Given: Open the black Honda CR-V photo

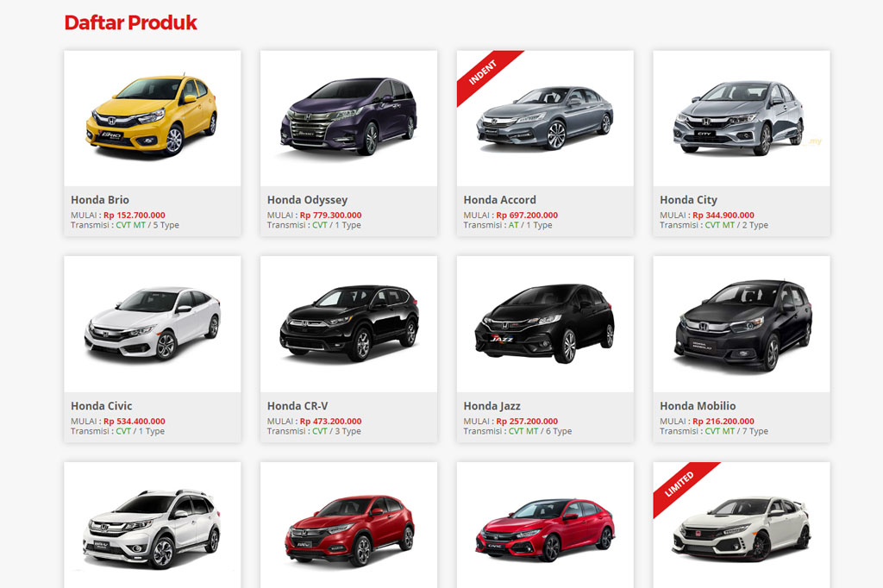Looking at the screenshot, I should pos(349,324).
